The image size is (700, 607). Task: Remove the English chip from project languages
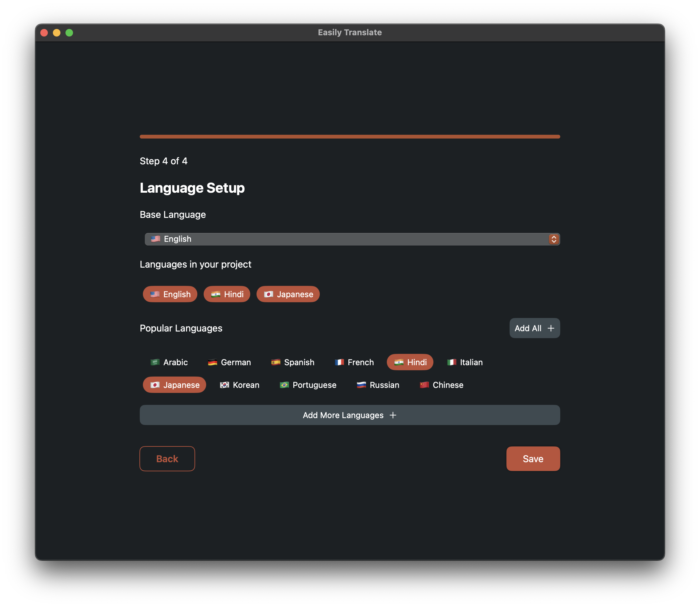[x=170, y=294]
